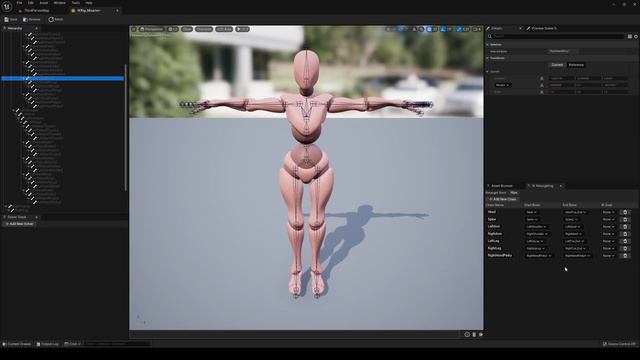Delete the RightLeg retarget chain
The width and height of the screenshot is (640, 360).
[625, 248]
